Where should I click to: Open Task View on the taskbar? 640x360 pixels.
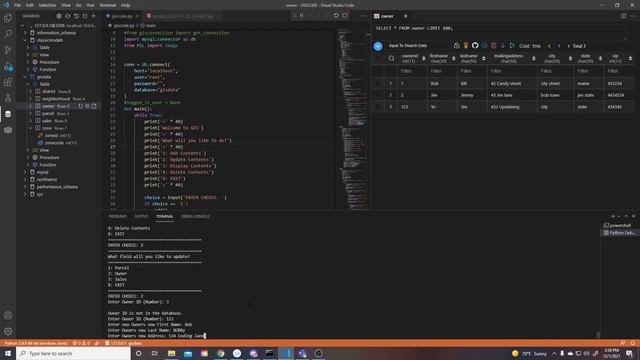click(155, 353)
